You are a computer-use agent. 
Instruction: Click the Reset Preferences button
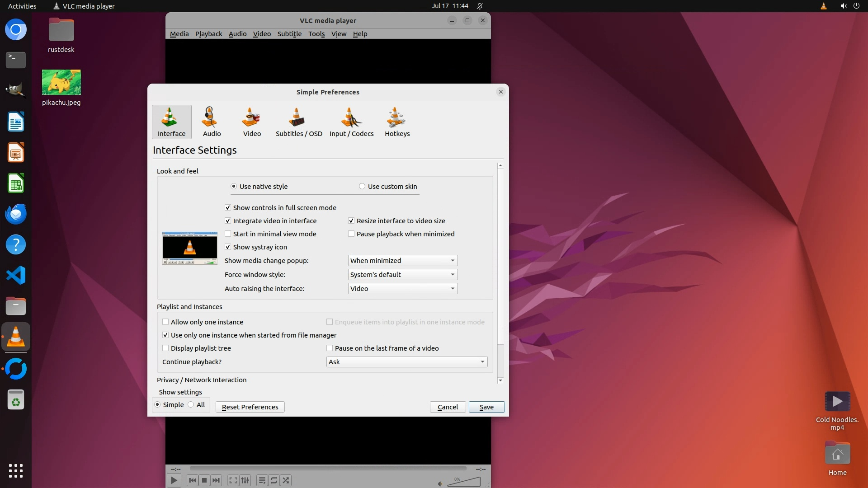click(x=250, y=407)
